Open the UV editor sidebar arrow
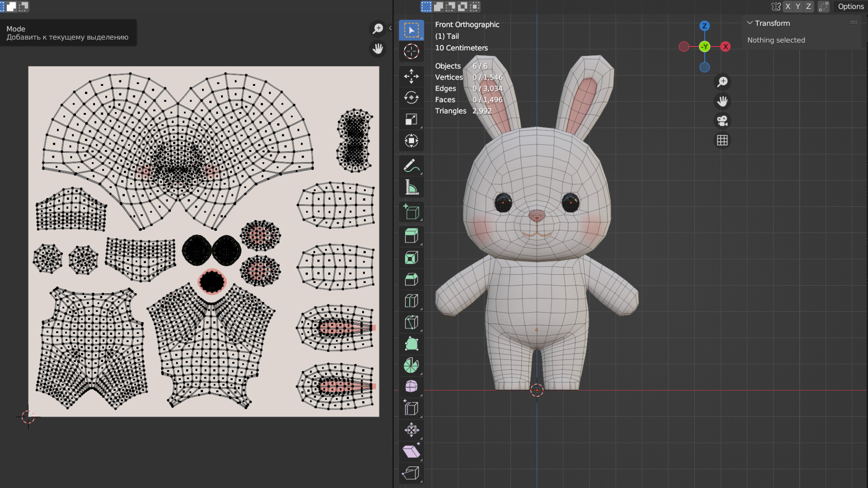868x488 pixels. click(x=390, y=28)
